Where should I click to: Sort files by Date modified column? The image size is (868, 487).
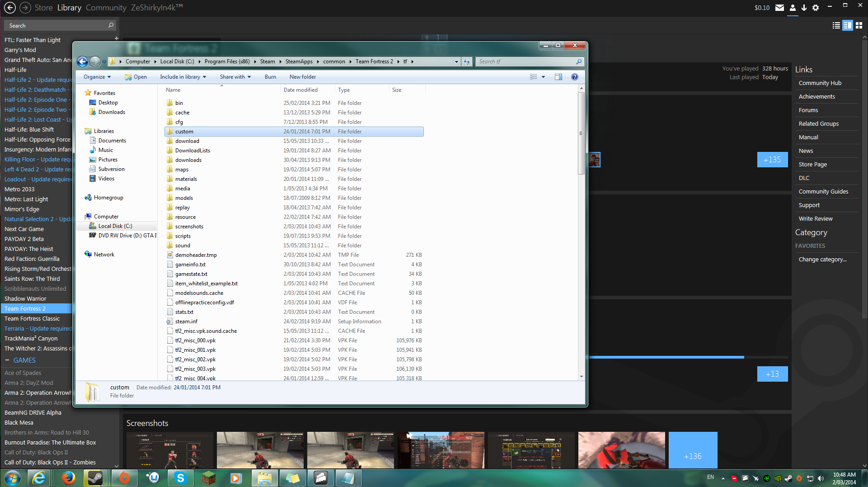tap(307, 90)
